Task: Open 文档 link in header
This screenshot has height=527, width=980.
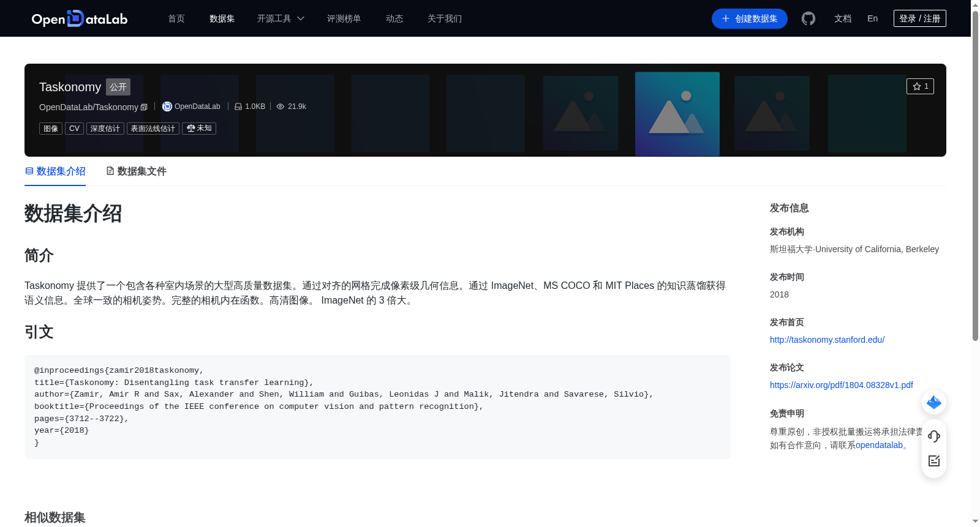Action: pyautogui.click(x=843, y=18)
